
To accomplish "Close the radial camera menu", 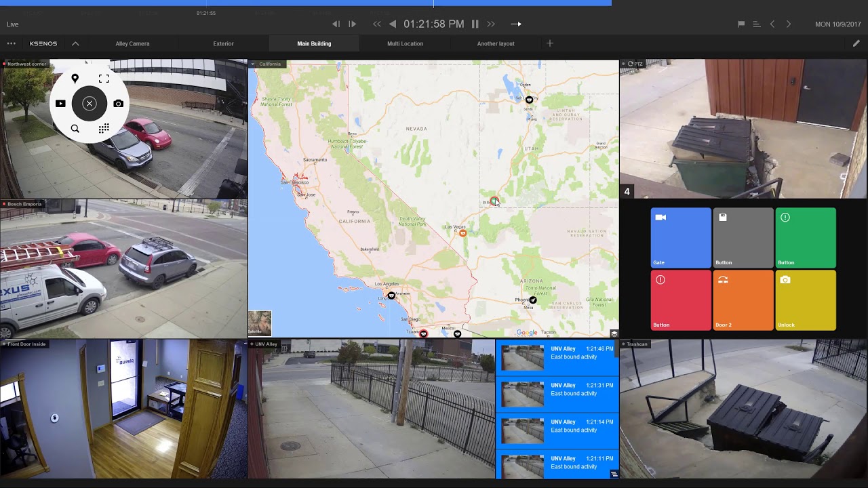I will [90, 104].
